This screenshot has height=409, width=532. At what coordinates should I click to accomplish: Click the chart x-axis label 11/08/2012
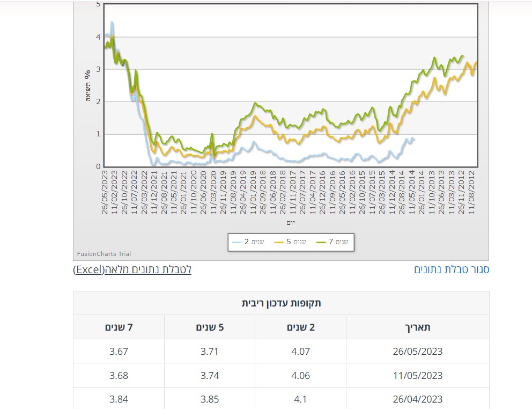pyautogui.click(x=471, y=192)
